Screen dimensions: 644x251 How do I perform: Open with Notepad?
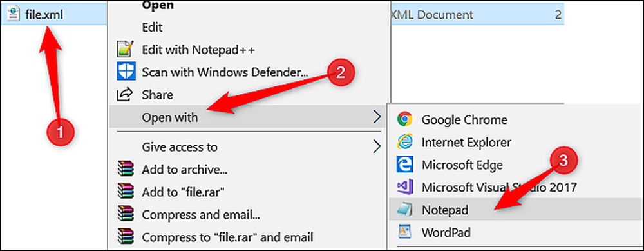(x=445, y=210)
